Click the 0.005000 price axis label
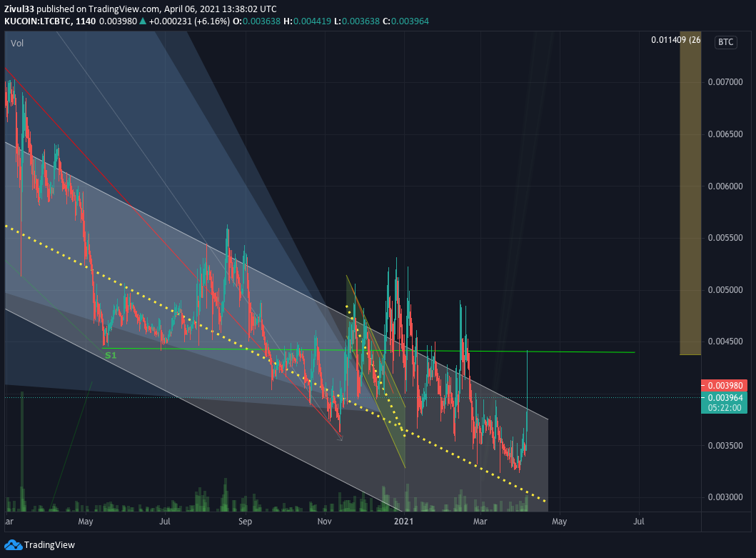The width and height of the screenshot is (756, 558). point(725,290)
